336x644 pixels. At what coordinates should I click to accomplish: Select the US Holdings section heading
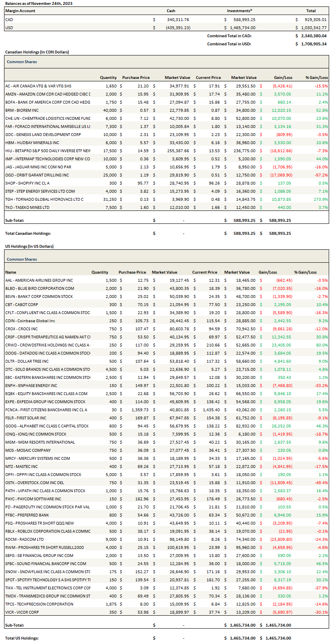pyautogui.click(x=29, y=246)
